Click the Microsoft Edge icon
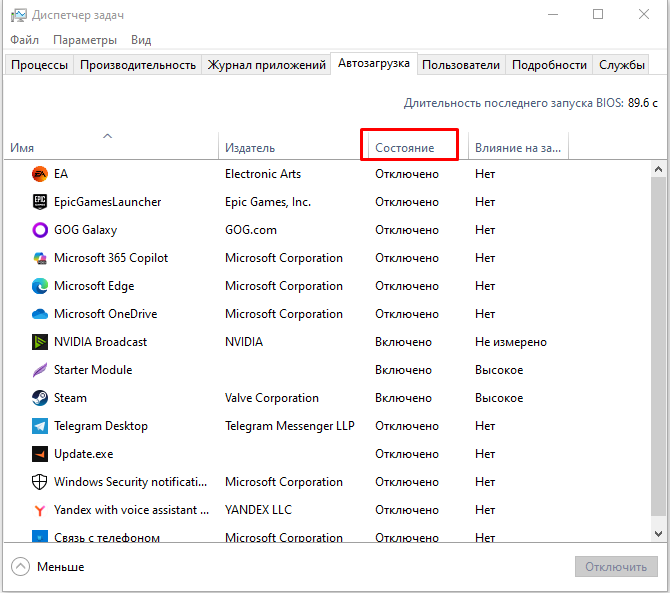Viewport: 670px width, 593px height. coord(40,286)
